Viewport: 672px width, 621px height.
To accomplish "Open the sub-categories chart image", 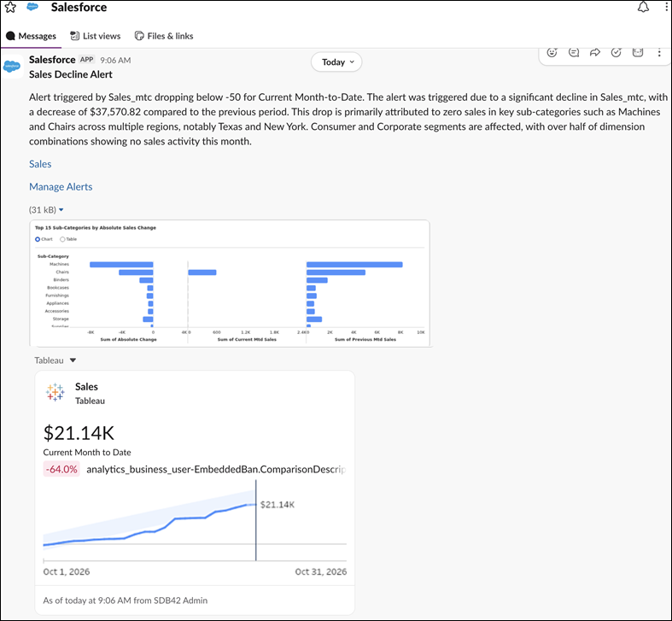I will (230, 283).
